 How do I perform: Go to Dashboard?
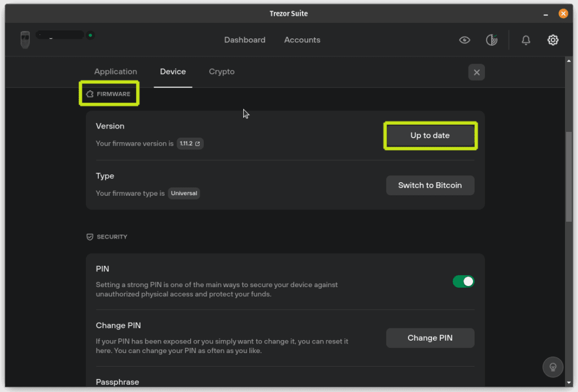click(x=244, y=40)
